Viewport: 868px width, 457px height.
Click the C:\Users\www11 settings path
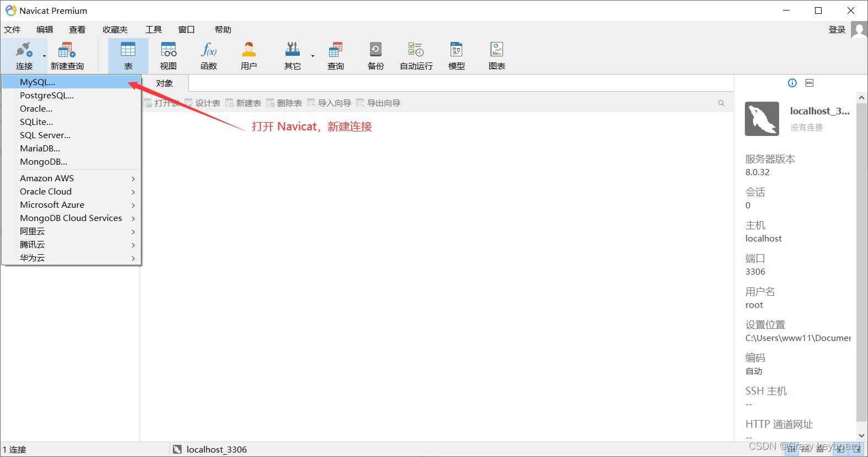[x=798, y=338]
